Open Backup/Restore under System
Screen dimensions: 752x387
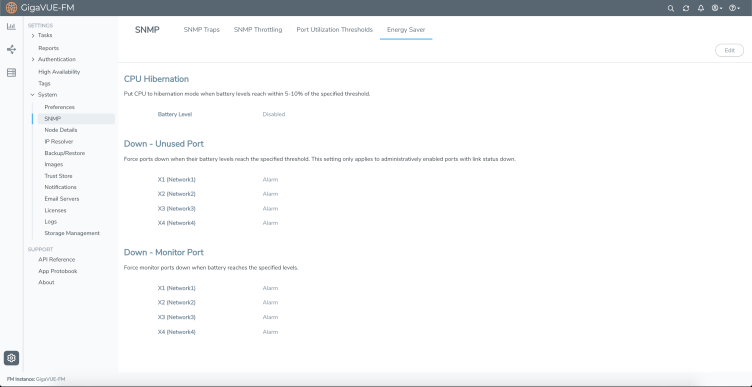click(65, 153)
